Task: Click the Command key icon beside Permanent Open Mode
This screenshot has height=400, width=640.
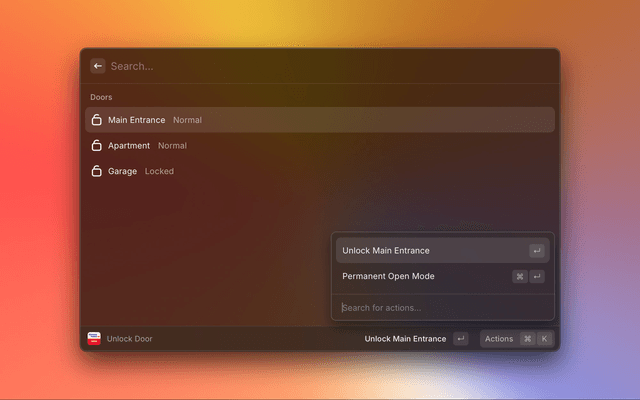Action: click(520, 276)
